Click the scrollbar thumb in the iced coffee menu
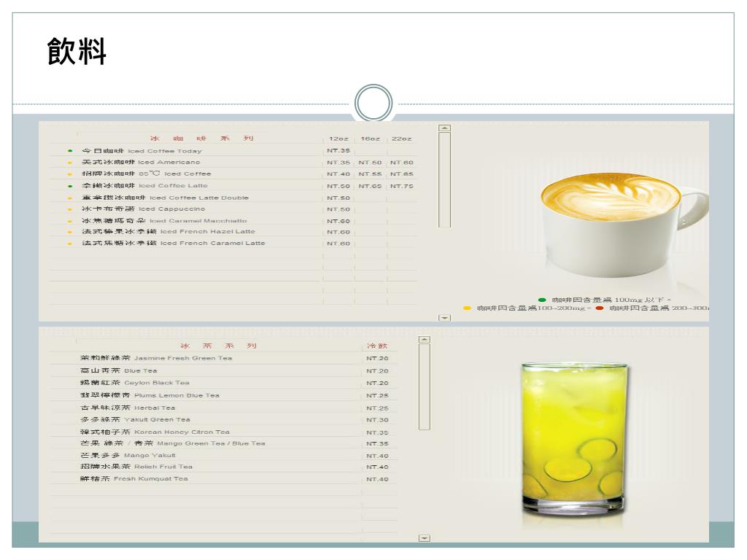747x560 pixels. point(444,180)
